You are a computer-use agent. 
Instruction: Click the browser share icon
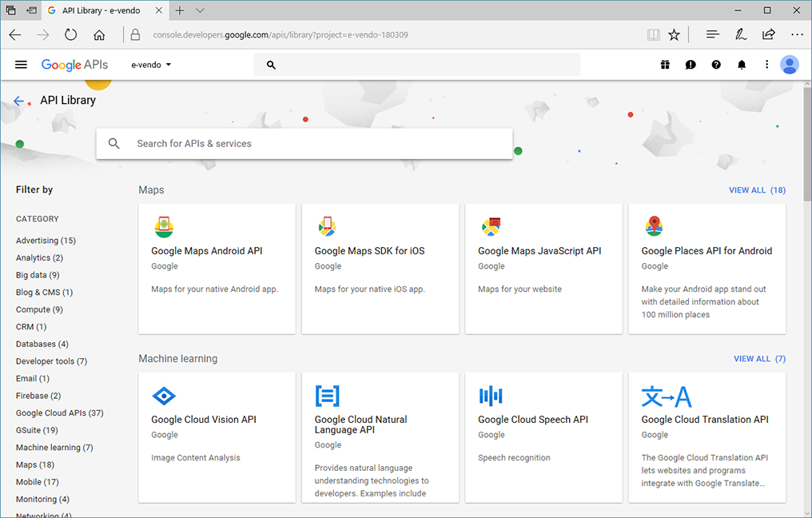point(769,34)
